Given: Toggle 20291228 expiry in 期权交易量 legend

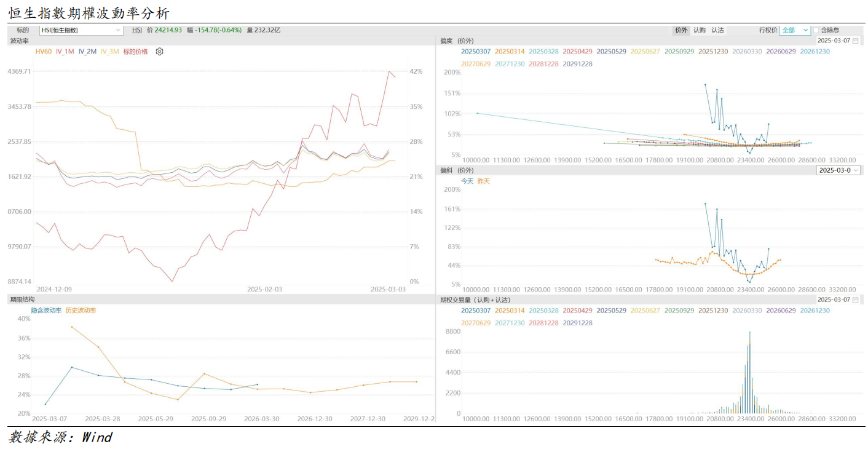Looking at the screenshot, I should point(578,323).
